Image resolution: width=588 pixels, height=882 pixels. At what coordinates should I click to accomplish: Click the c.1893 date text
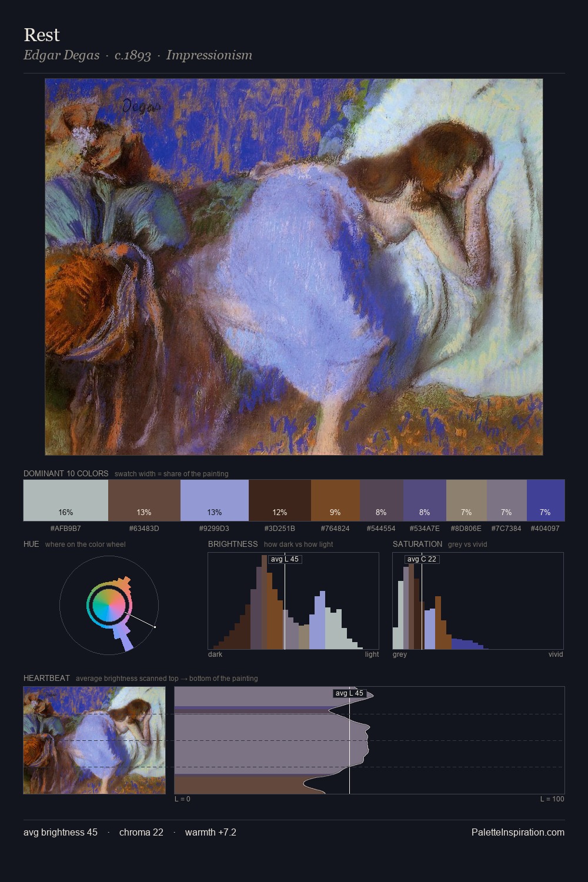(133, 55)
